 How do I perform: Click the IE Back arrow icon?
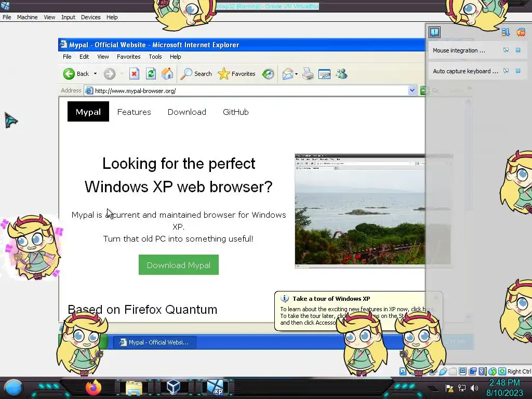point(69,74)
